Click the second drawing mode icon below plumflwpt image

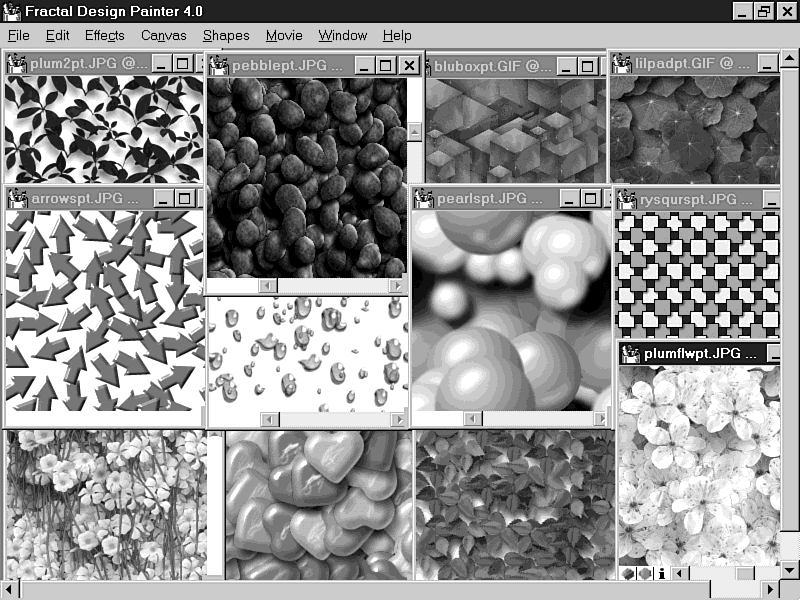(643, 573)
